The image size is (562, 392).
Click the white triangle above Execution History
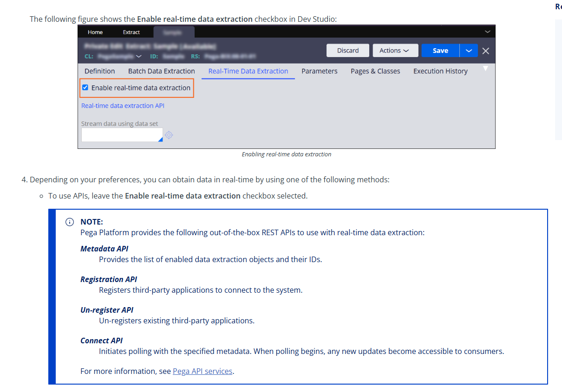click(x=485, y=68)
